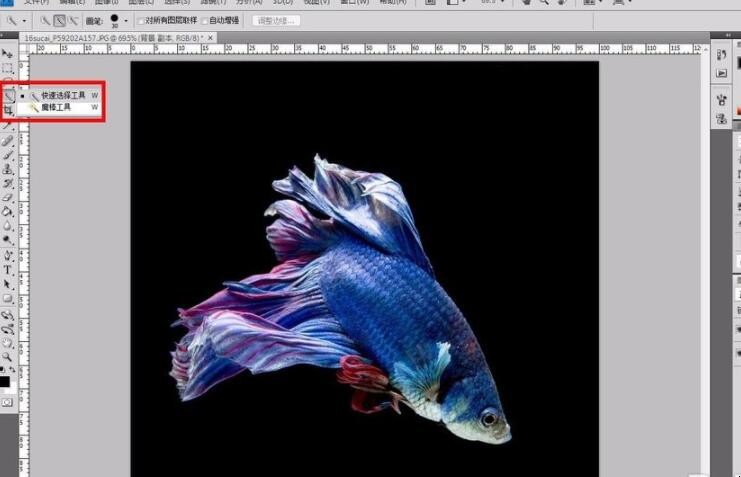Screen dimensions: 741x477
Task: Select the 3D Camera tool
Action: [8, 329]
